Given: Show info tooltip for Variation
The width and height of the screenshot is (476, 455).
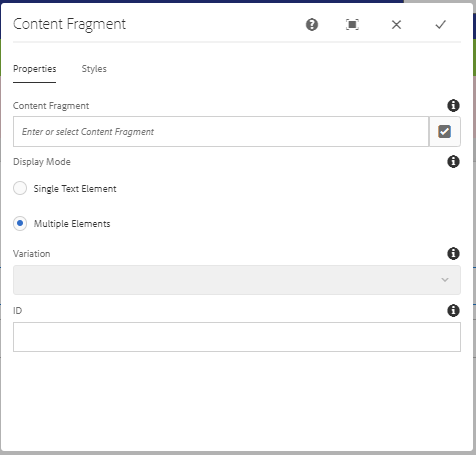Looking at the screenshot, I should [453, 254].
